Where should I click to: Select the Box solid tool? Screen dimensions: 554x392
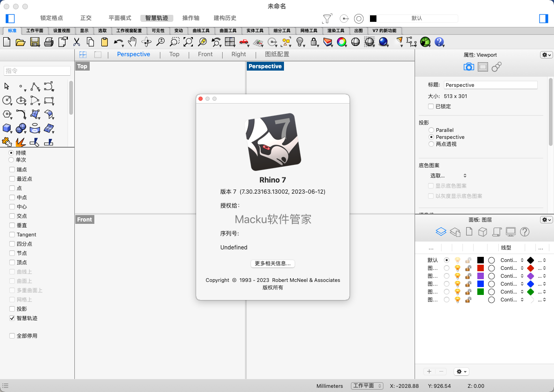(x=7, y=128)
